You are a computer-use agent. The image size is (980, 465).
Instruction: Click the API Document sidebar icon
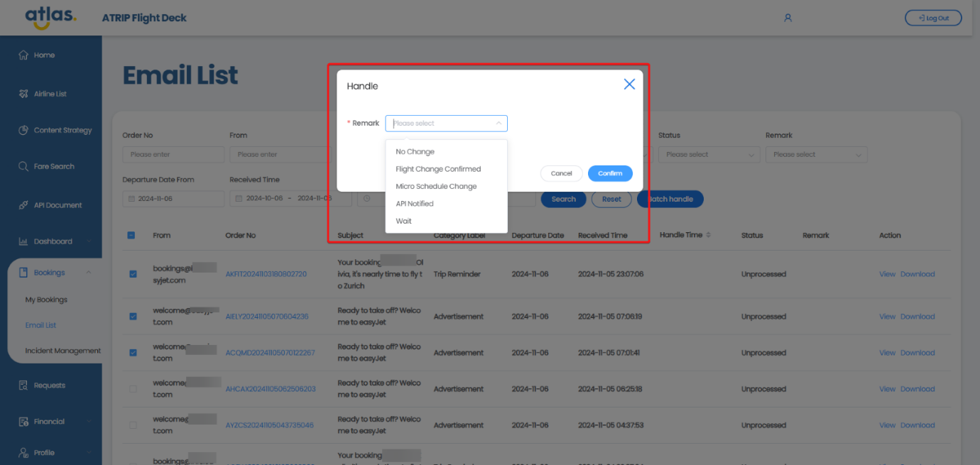23,205
